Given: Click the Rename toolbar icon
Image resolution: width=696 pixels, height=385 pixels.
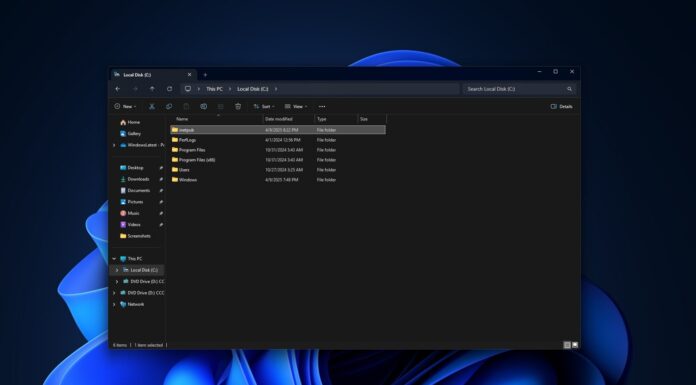Looking at the screenshot, I should (x=203, y=107).
